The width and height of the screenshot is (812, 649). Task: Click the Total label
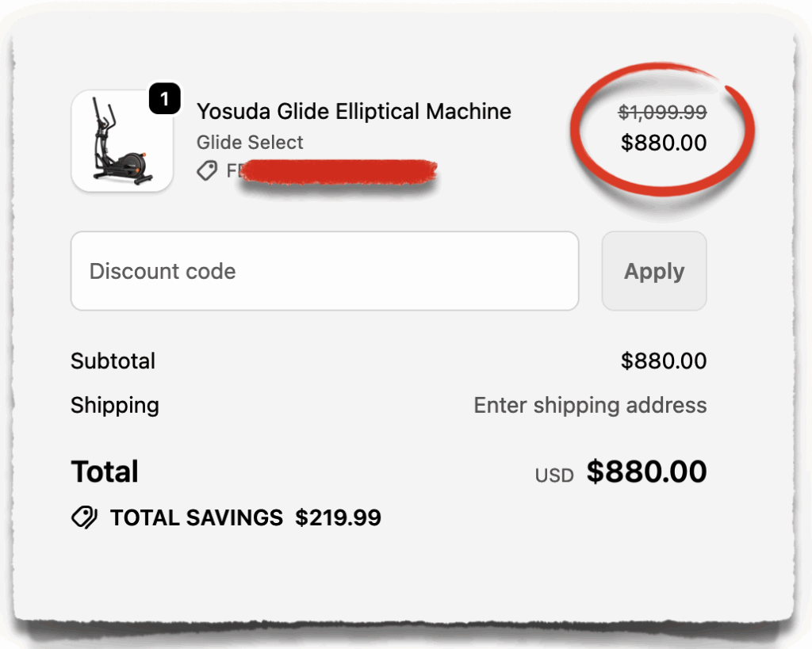(x=105, y=471)
